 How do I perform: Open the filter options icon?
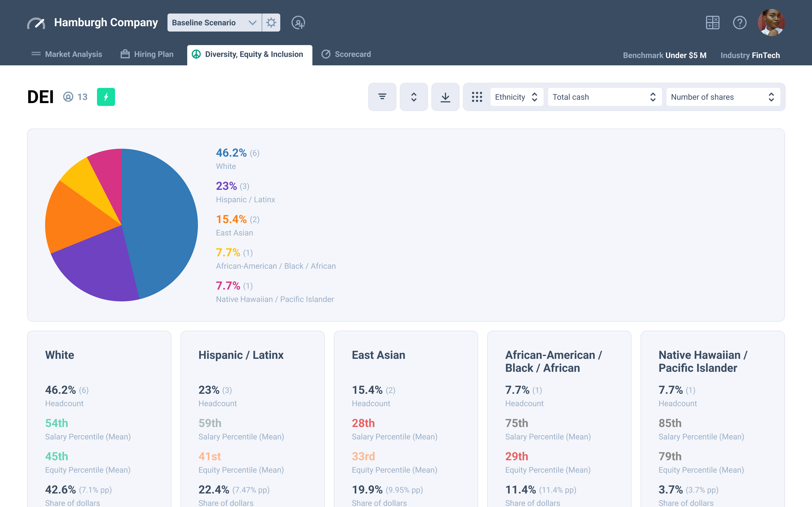[x=382, y=97]
